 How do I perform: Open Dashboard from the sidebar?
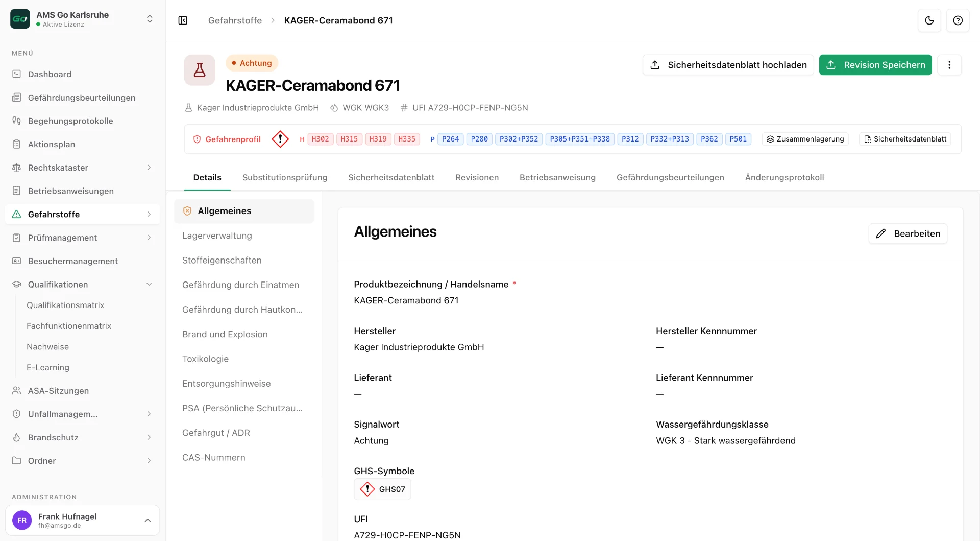click(83, 74)
